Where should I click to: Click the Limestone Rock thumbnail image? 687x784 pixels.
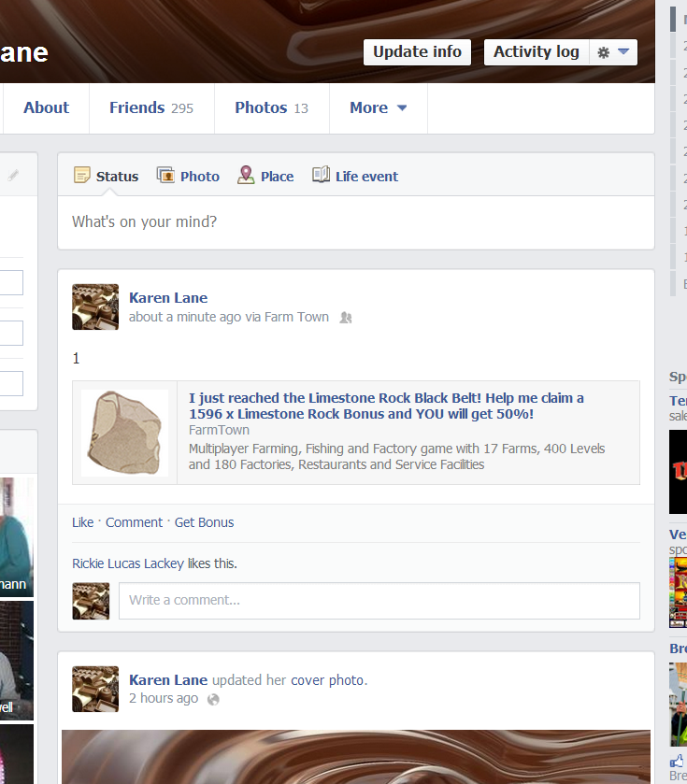pos(124,433)
